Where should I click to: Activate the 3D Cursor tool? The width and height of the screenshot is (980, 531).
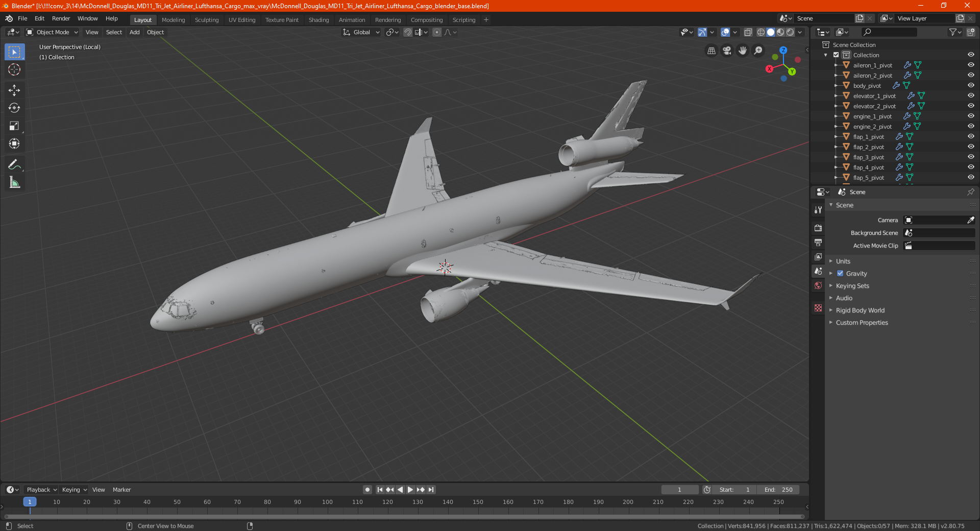click(14, 70)
